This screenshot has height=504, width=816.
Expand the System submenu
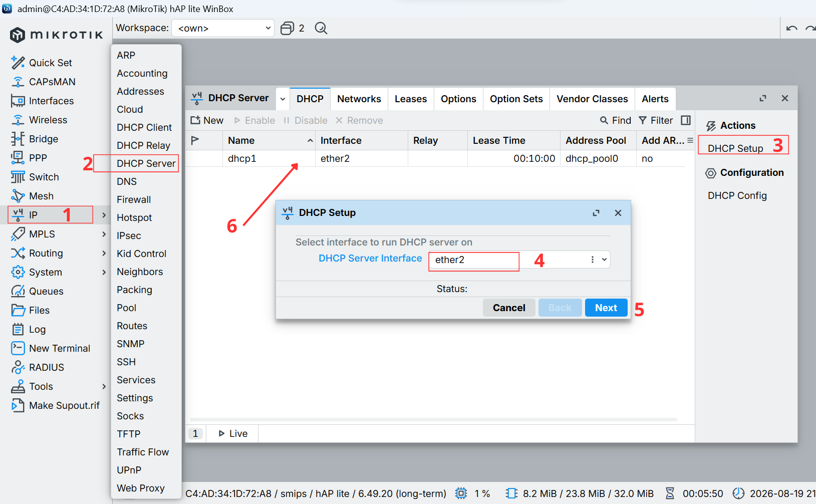click(104, 272)
